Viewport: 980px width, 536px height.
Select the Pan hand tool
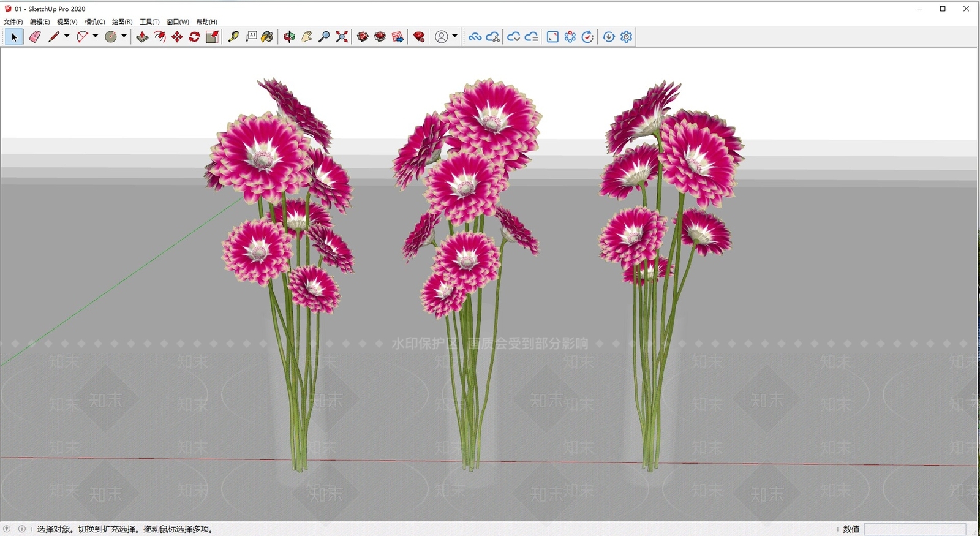[307, 37]
